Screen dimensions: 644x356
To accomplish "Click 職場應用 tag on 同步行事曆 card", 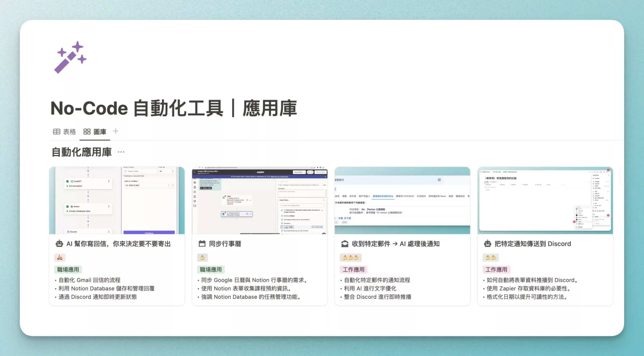I will click(211, 270).
